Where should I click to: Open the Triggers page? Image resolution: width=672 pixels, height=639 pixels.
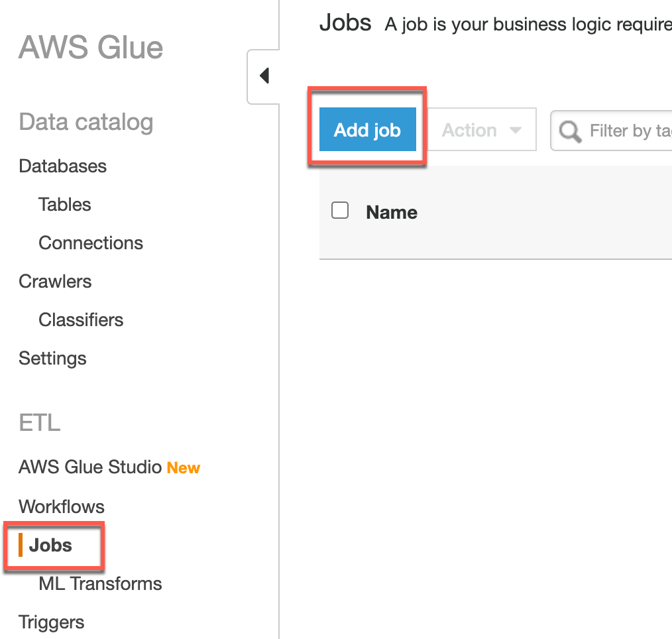pos(52,622)
